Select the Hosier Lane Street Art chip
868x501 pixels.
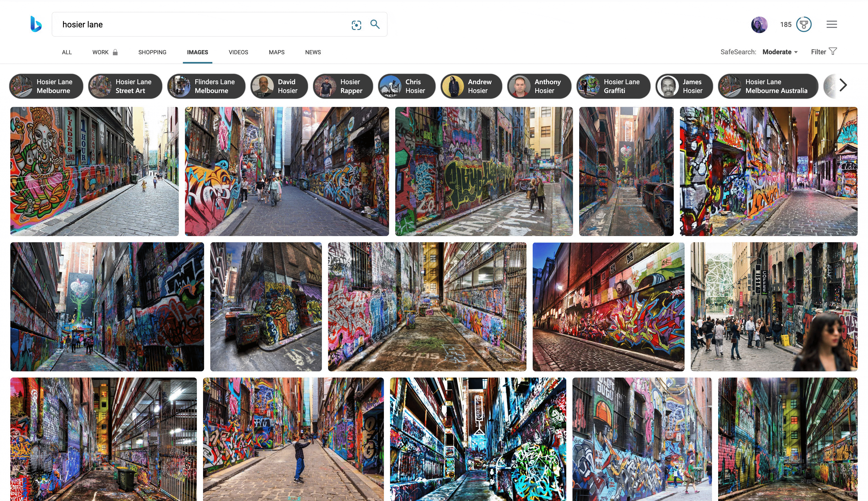[x=125, y=86]
